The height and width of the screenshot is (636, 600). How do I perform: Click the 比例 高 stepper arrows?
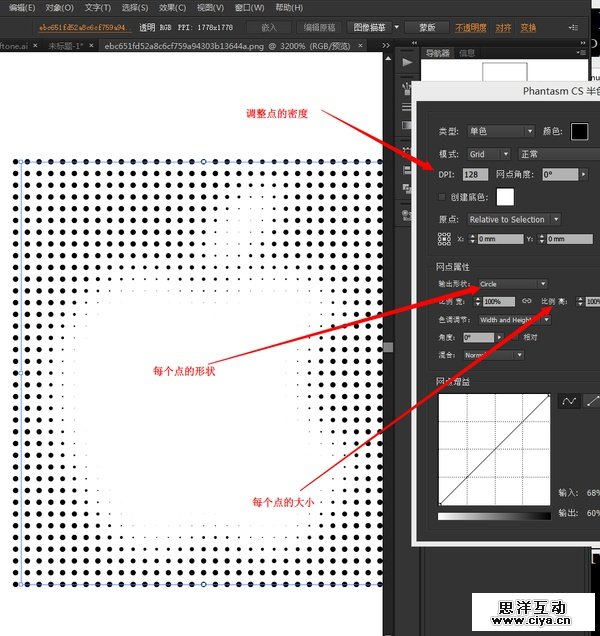click(x=580, y=301)
